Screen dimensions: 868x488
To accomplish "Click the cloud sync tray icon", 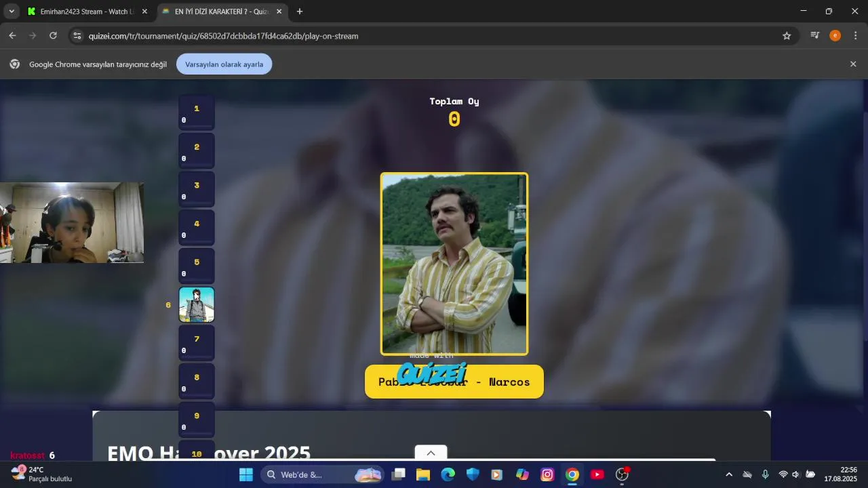I will point(747,474).
